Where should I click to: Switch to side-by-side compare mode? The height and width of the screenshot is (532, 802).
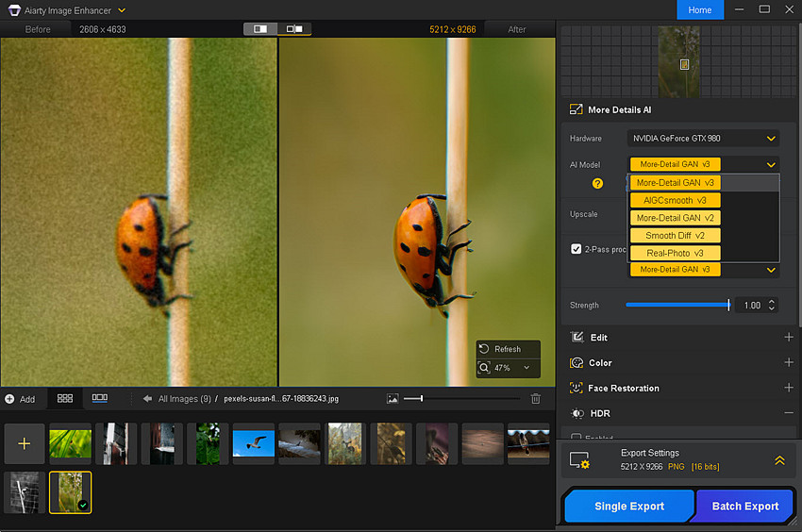point(294,28)
